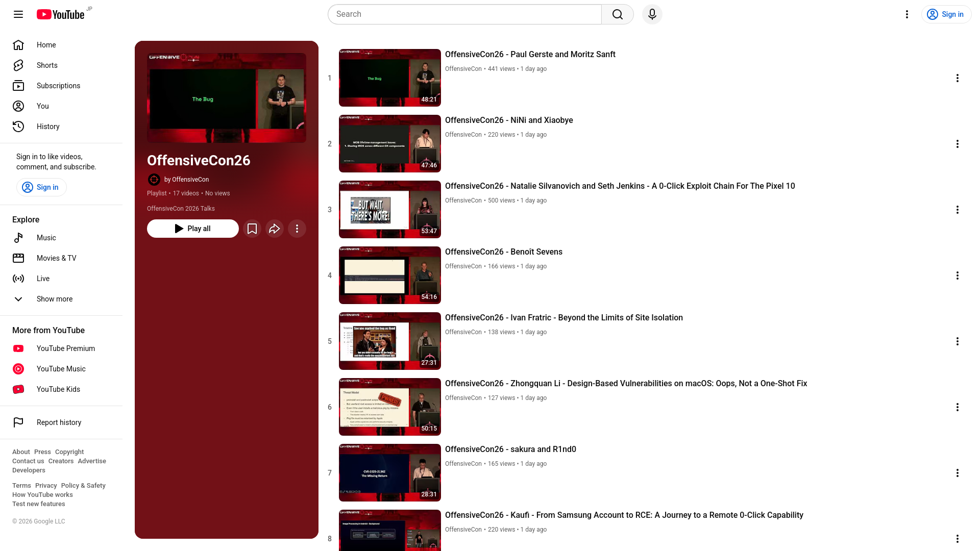Open Ivan Fratric Site Isolation video
The height and width of the screenshot is (551, 980).
pos(564,318)
